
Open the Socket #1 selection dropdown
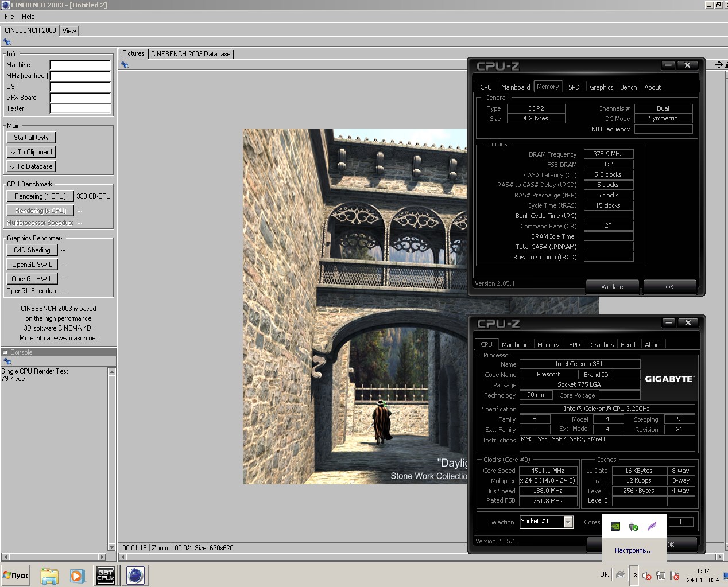[568, 522]
